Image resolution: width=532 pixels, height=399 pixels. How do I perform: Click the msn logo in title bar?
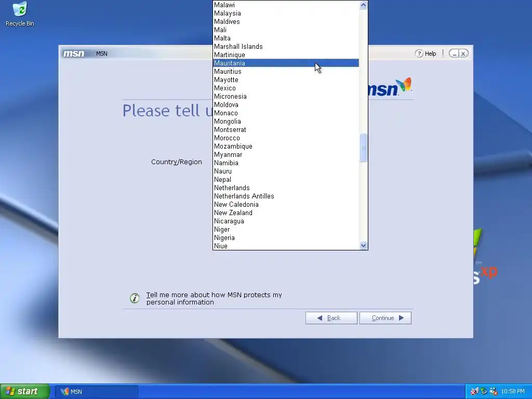tap(74, 54)
